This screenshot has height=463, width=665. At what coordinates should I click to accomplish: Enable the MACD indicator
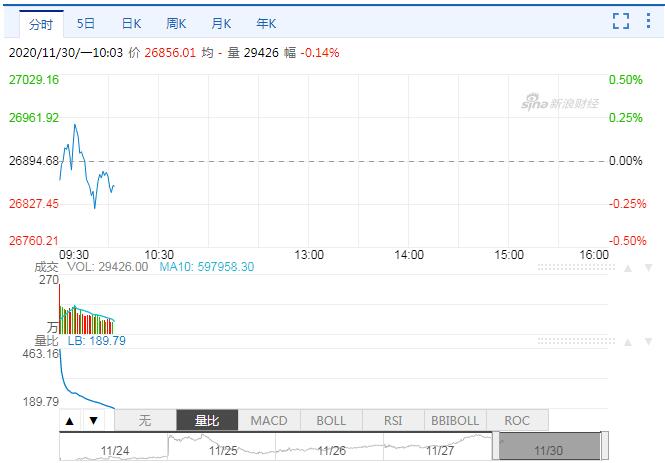(x=269, y=421)
